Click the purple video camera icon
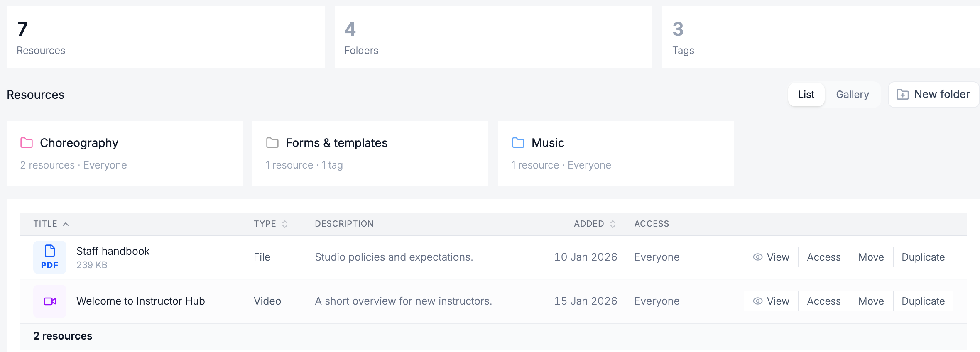 tap(50, 301)
